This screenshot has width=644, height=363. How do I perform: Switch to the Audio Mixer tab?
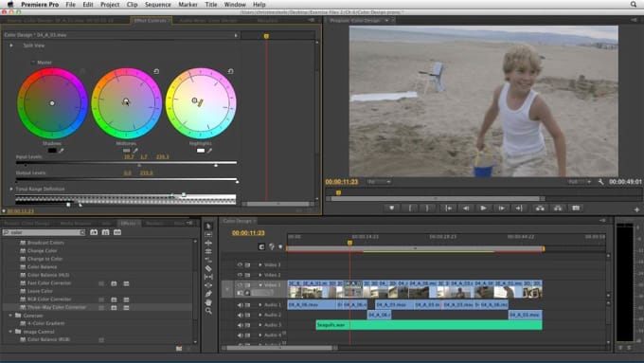pos(208,20)
